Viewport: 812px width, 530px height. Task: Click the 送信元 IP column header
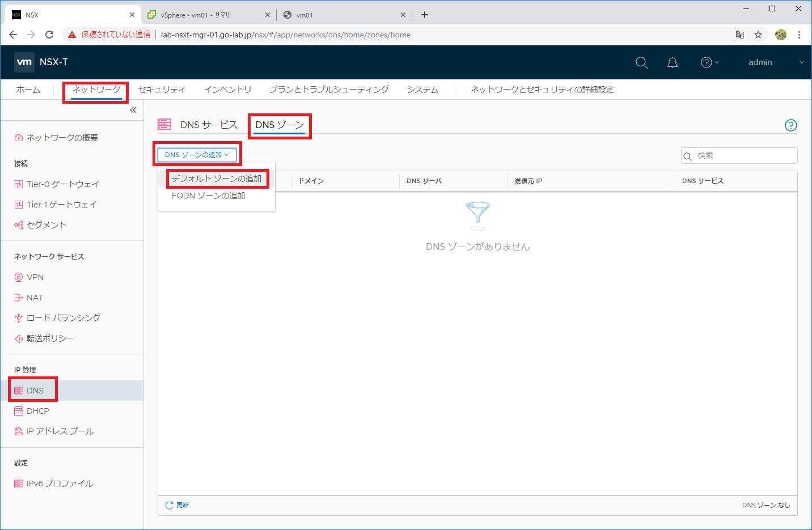point(528,181)
